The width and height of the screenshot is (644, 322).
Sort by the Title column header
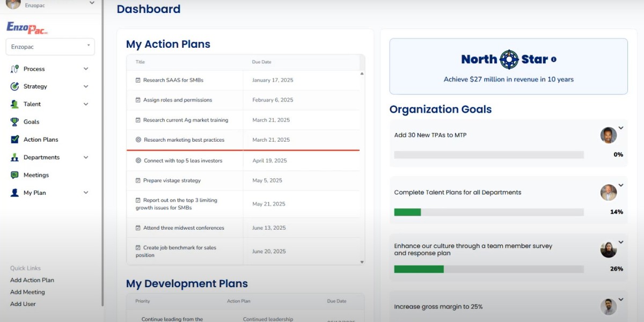click(140, 62)
